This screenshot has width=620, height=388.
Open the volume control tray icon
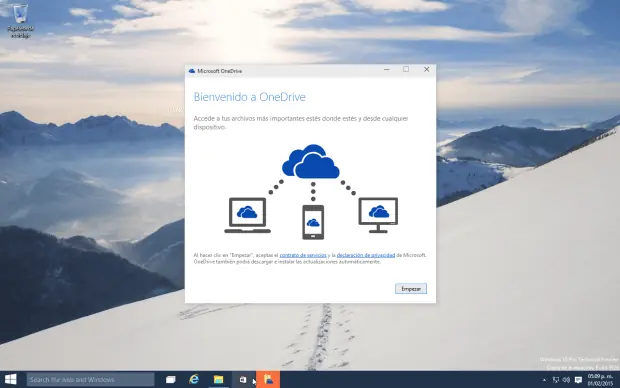[566, 380]
